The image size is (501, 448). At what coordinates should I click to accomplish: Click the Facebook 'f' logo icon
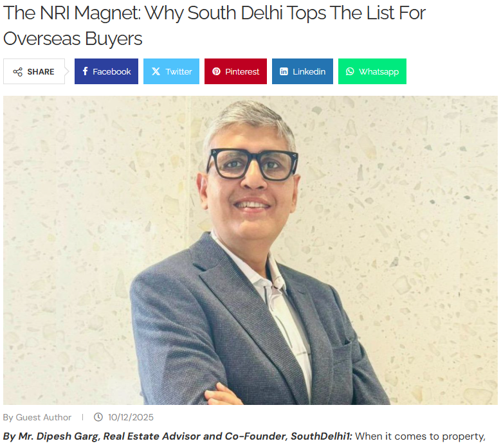(85, 71)
